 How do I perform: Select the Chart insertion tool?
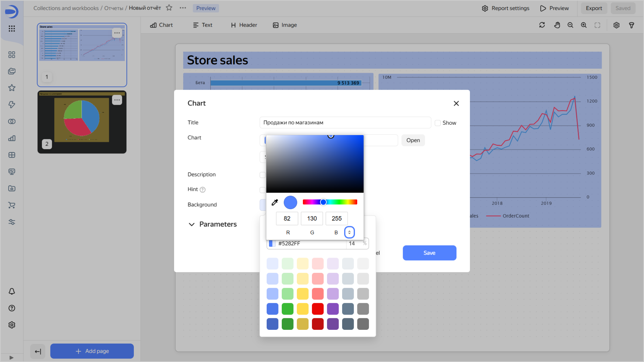click(161, 25)
